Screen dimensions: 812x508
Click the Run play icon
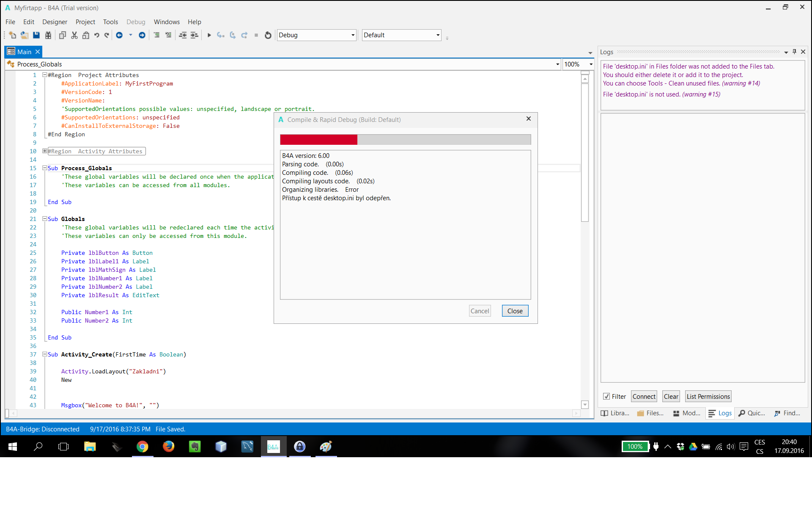(209, 35)
